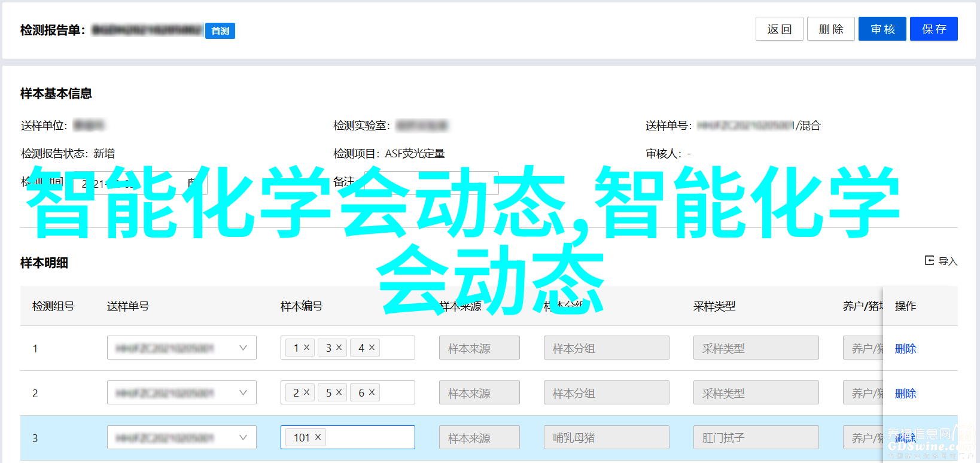The height and width of the screenshot is (463, 980).
Task: Save the report with 保存
Action: pyautogui.click(x=933, y=29)
